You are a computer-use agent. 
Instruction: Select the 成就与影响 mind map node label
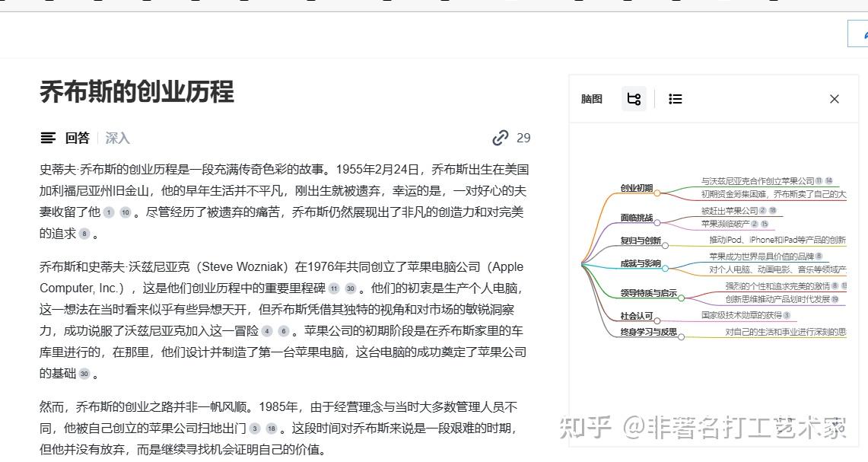[641, 263]
